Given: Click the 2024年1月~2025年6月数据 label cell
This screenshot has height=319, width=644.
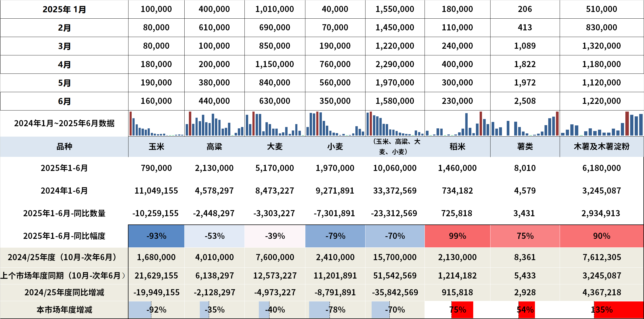Looking at the screenshot, I should pos(64,124).
